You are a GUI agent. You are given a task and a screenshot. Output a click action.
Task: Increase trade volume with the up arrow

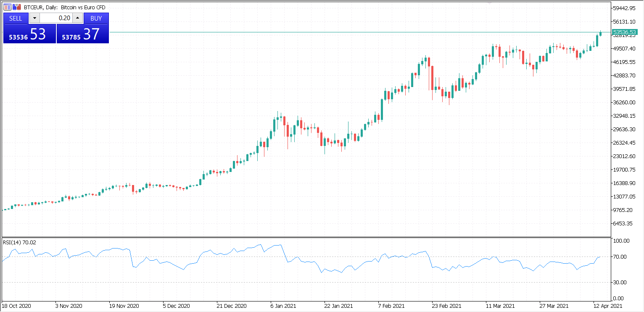(78, 19)
